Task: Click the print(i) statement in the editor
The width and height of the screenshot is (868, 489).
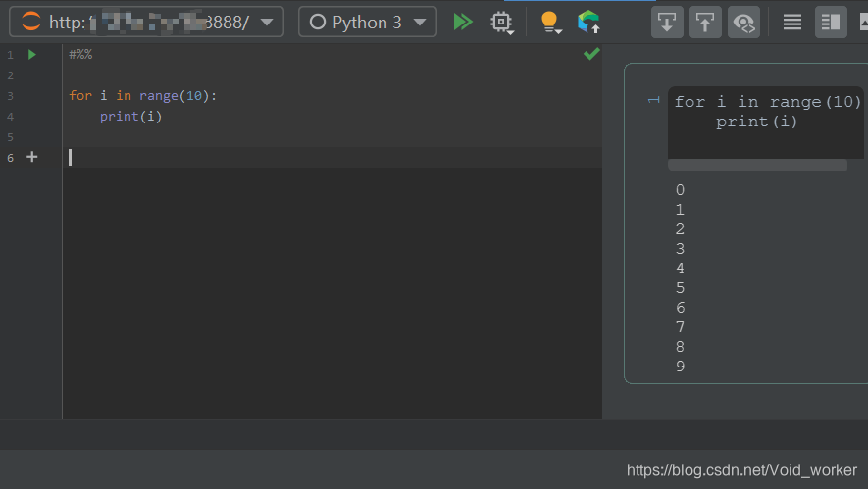Action: coord(130,117)
